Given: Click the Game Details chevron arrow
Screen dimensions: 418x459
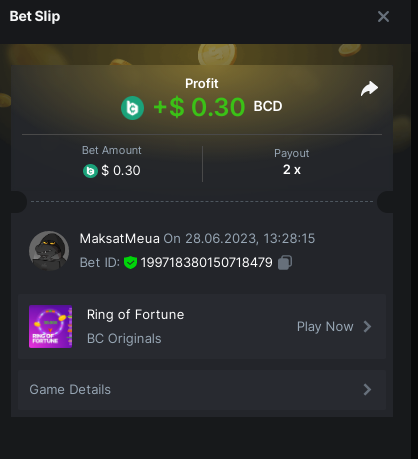Looking at the screenshot, I should 367,389.
